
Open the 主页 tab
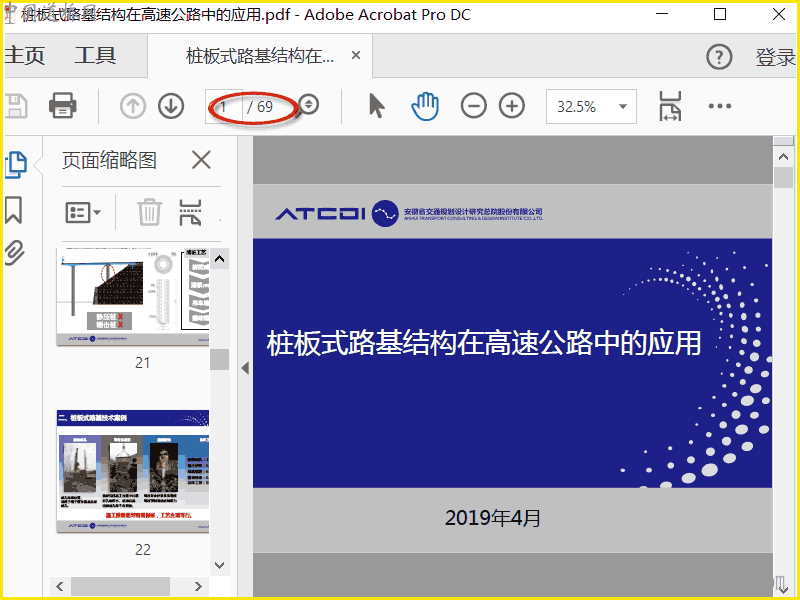pos(24,55)
